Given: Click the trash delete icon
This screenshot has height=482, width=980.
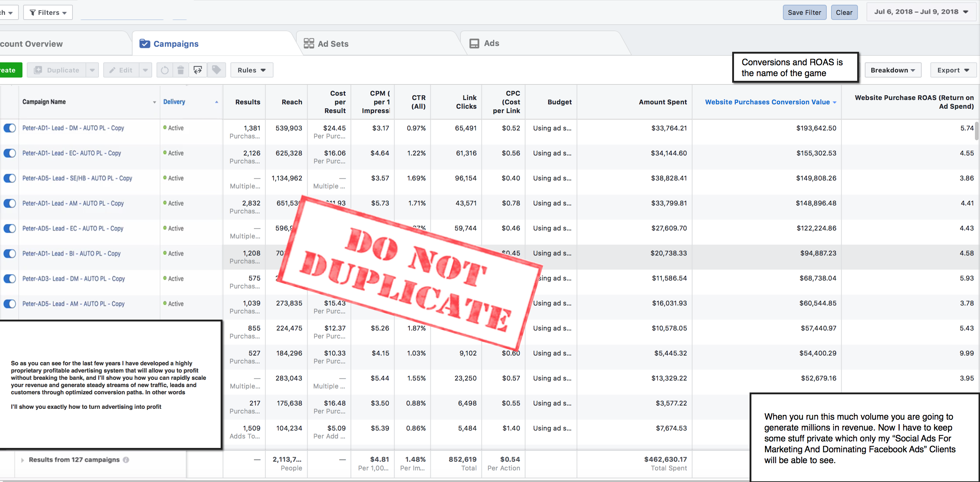Looking at the screenshot, I should click(x=181, y=70).
